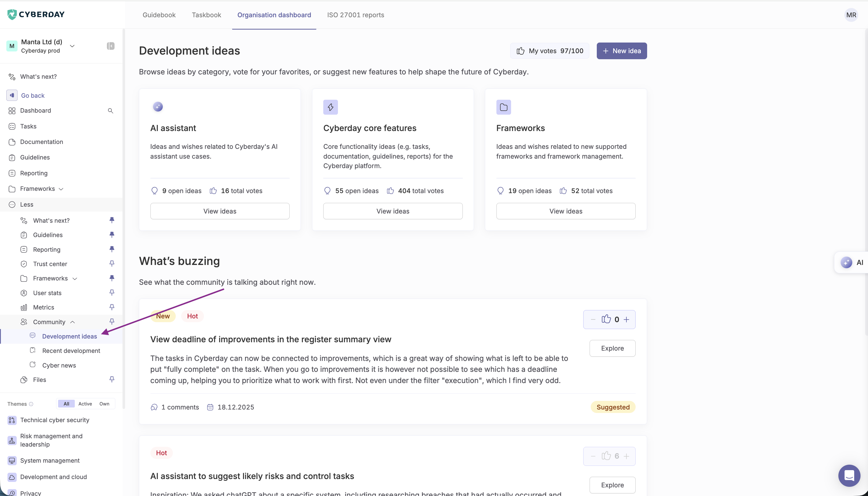Click the Themes info icon
The image size is (868, 496).
pos(31,404)
